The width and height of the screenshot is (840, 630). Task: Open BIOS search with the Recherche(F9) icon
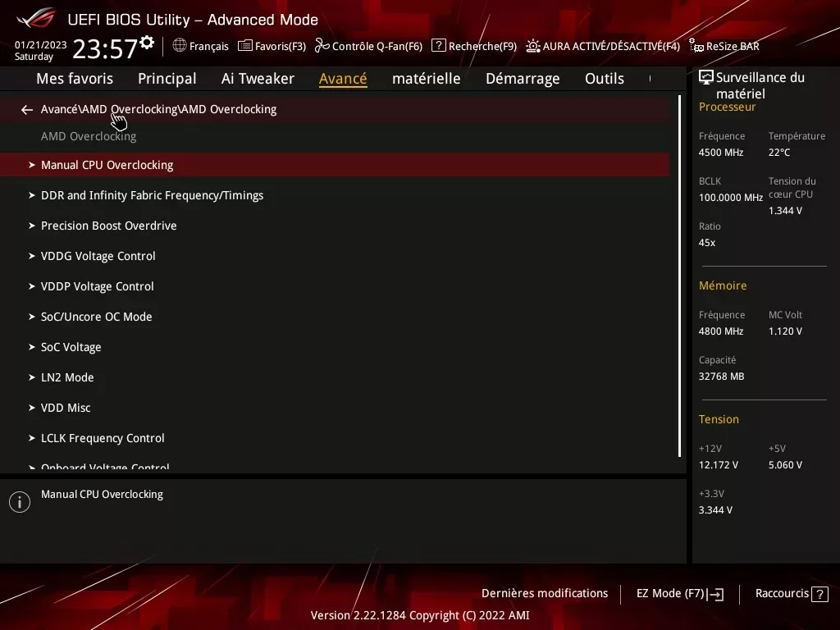473,46
